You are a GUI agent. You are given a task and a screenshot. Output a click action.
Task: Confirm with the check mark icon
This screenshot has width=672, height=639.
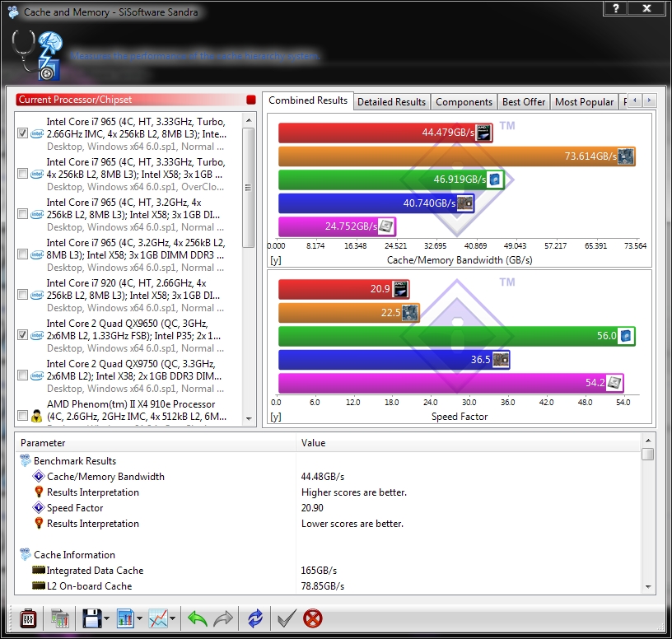(287, 618)
